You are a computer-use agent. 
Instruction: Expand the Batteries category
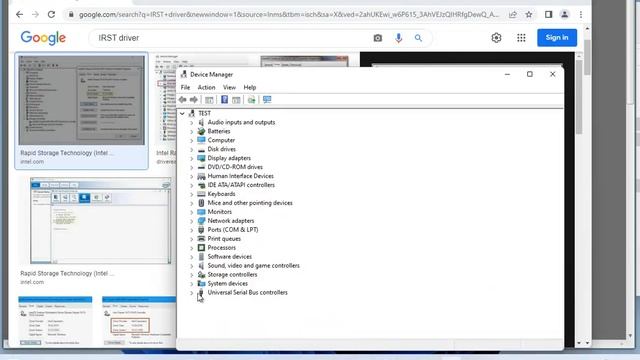tap(191, 131)
